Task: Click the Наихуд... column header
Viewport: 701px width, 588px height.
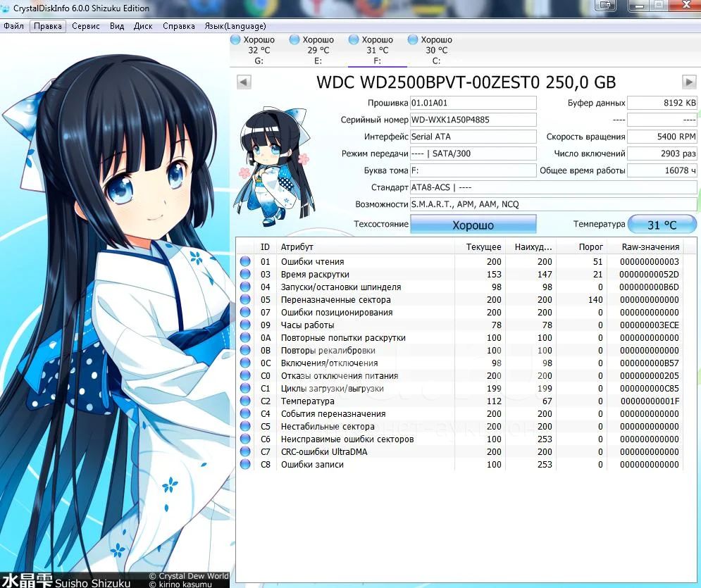Action: pyautogui.click(x=531, y=247)
